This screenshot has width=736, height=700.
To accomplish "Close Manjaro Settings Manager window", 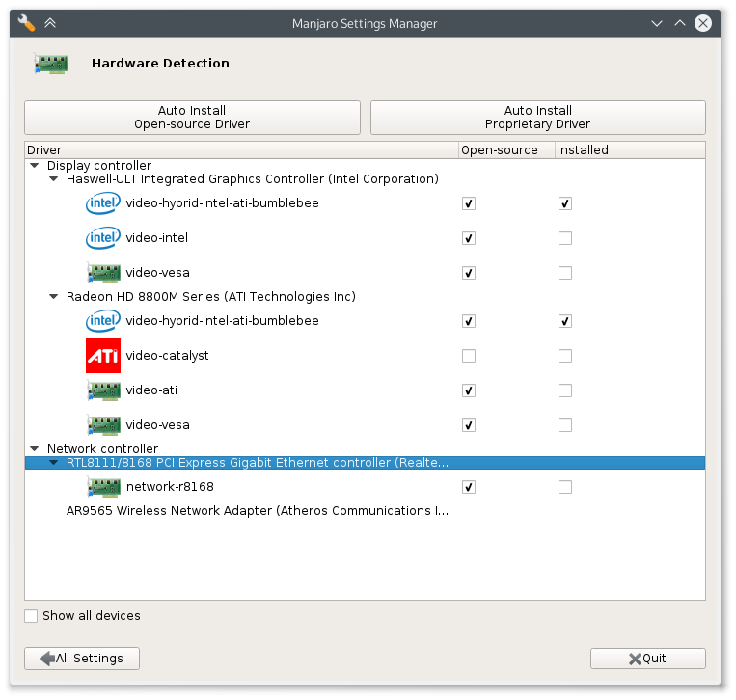I will click(x=702, y=23).
